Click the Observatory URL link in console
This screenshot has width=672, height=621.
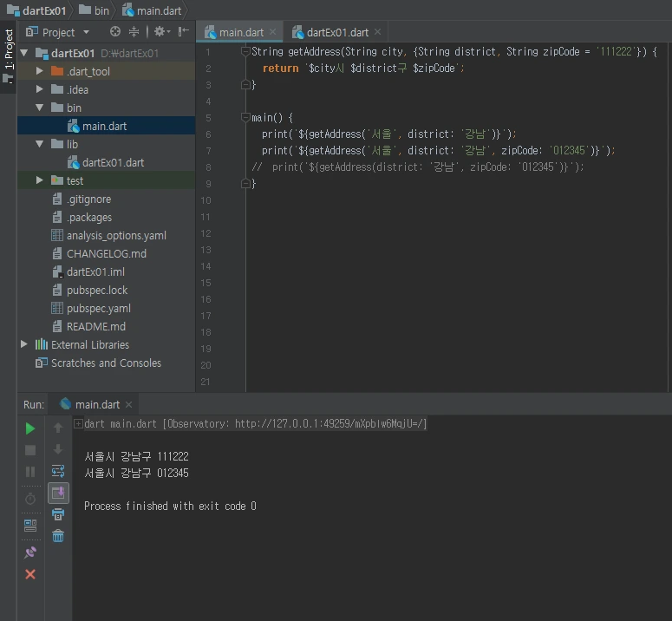click(330, 424)
